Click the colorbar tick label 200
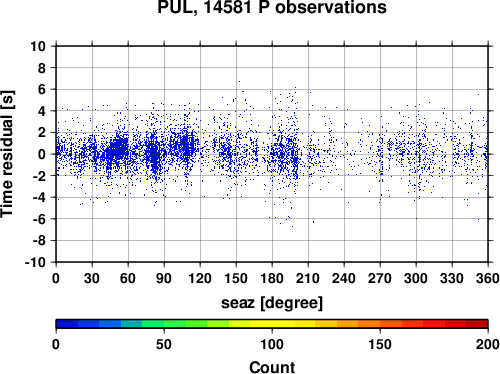 click(x=487, y=344)
